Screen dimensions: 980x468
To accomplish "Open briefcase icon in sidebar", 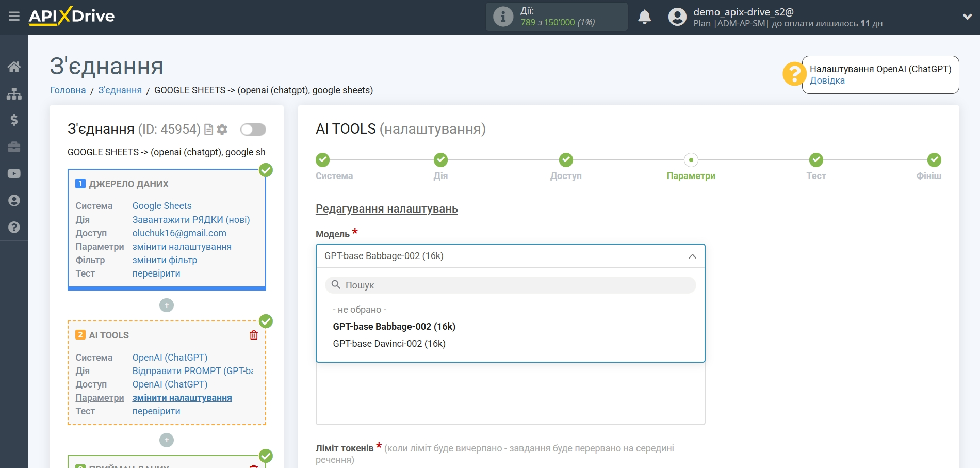I will pos(14,147).
